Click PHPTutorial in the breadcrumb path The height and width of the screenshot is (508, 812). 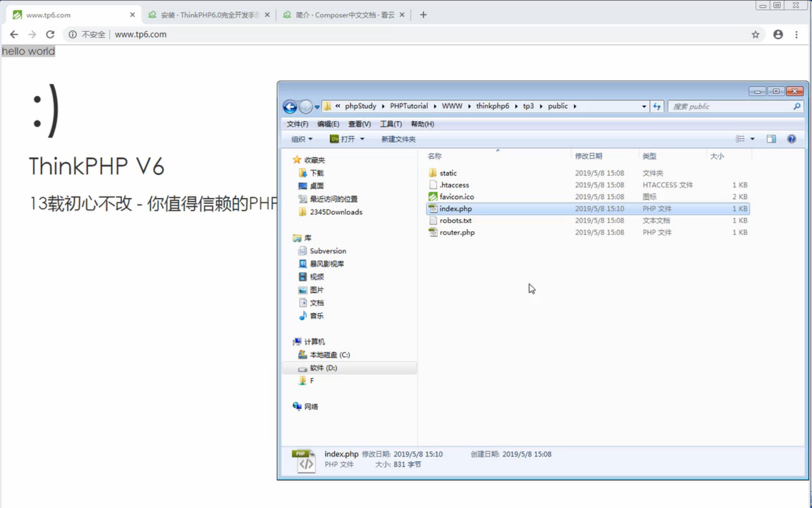coord(409,106)
